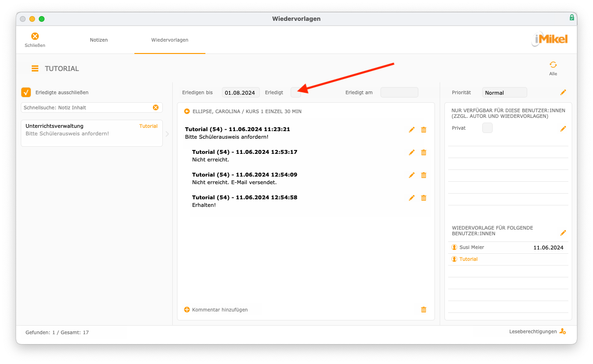Image resolution: width=593 pixels, height=364 pixels.
Task: Refresh with the Alle icon
Action: [553, 65]
